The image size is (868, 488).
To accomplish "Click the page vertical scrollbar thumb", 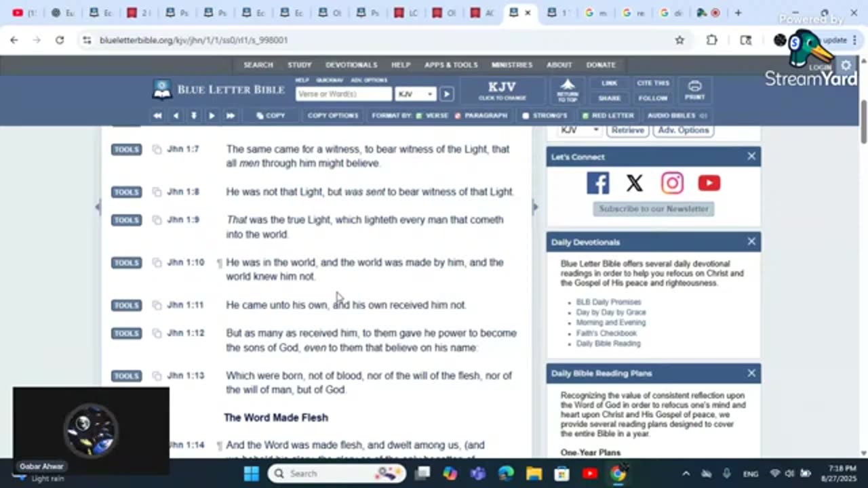I will (x=863, y=121).
